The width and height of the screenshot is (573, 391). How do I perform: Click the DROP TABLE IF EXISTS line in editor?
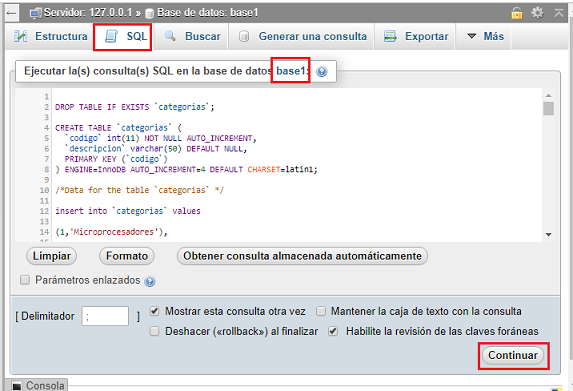point(134,107)
